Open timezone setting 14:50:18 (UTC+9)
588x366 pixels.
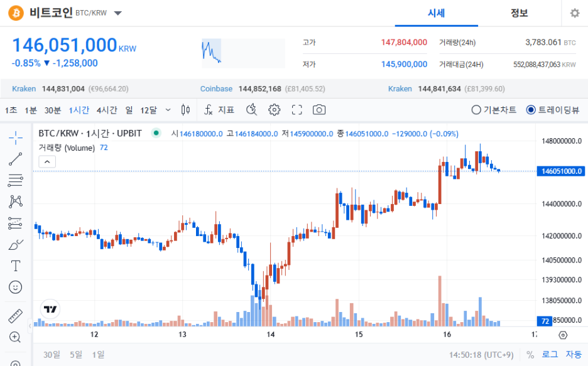point(481,355)
